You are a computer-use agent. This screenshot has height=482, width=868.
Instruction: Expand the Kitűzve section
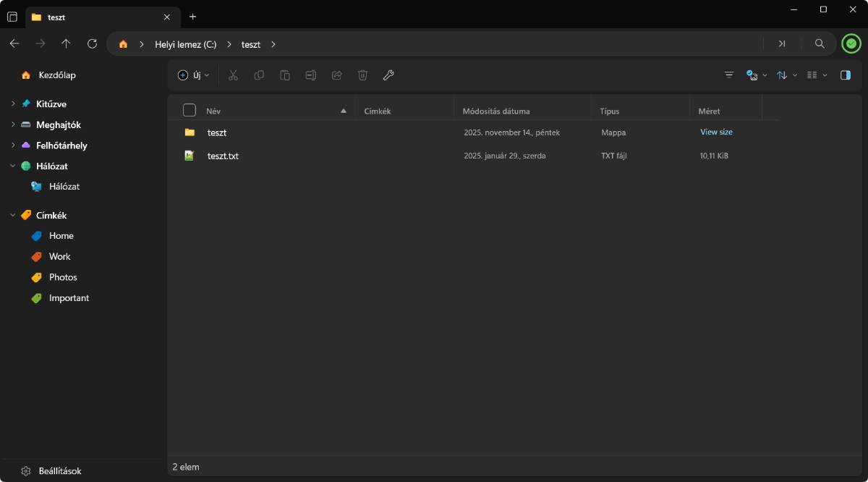[x=13, y=104]
